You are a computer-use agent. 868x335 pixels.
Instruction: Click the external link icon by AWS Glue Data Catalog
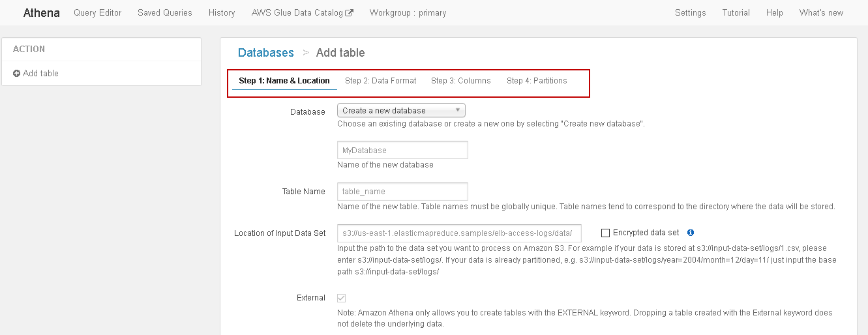pos(350,13)
